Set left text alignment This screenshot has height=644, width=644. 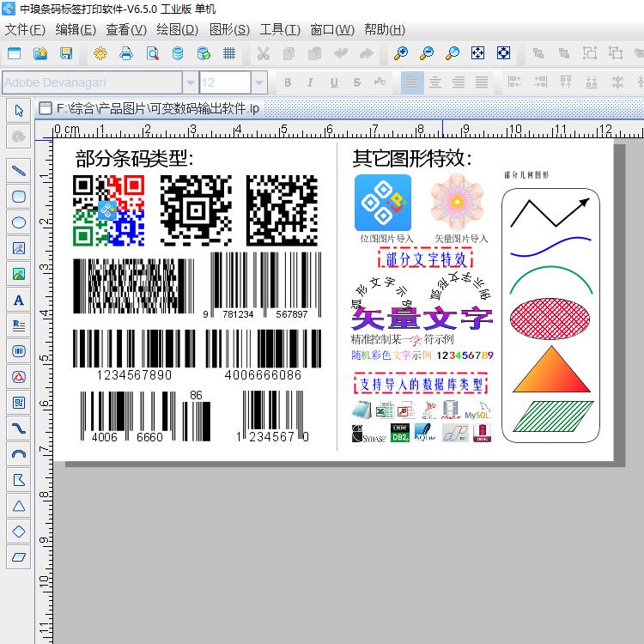412,82
